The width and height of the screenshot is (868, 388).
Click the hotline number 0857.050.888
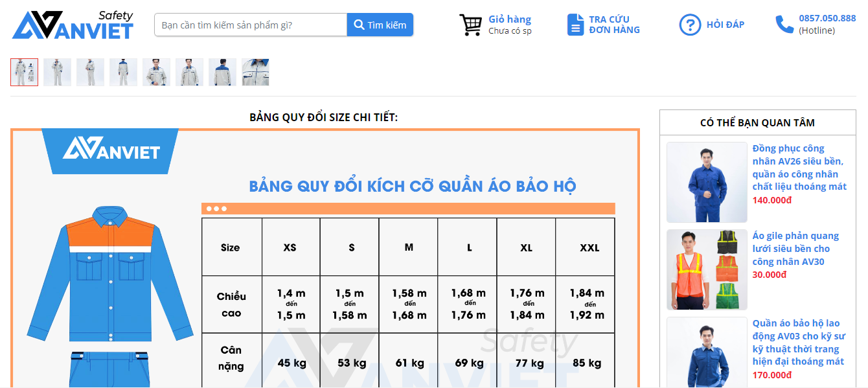[x=827, y=18]
